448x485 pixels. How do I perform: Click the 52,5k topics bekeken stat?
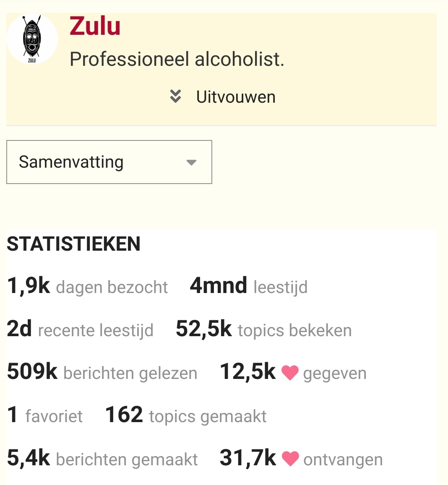point(264,329)
